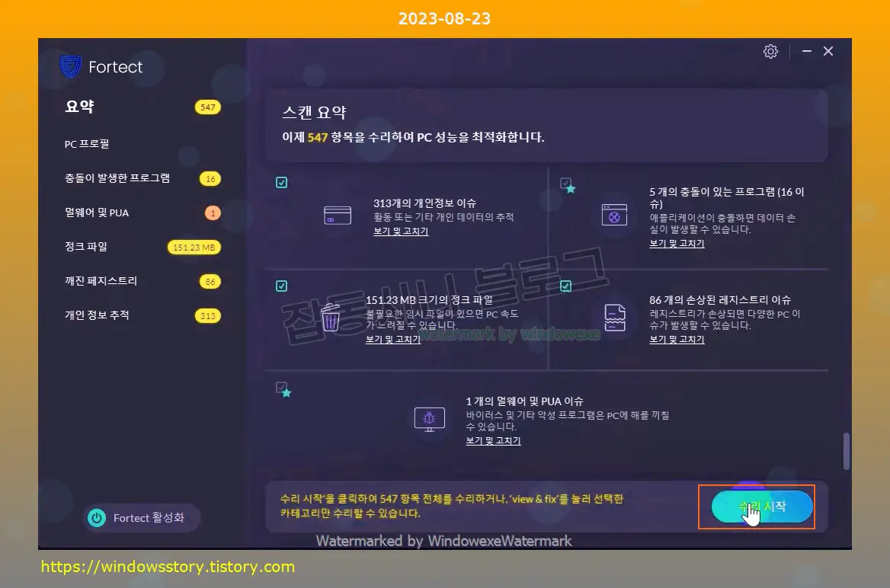Open 보기 및 고치기 under malware issues

(493, 441)
